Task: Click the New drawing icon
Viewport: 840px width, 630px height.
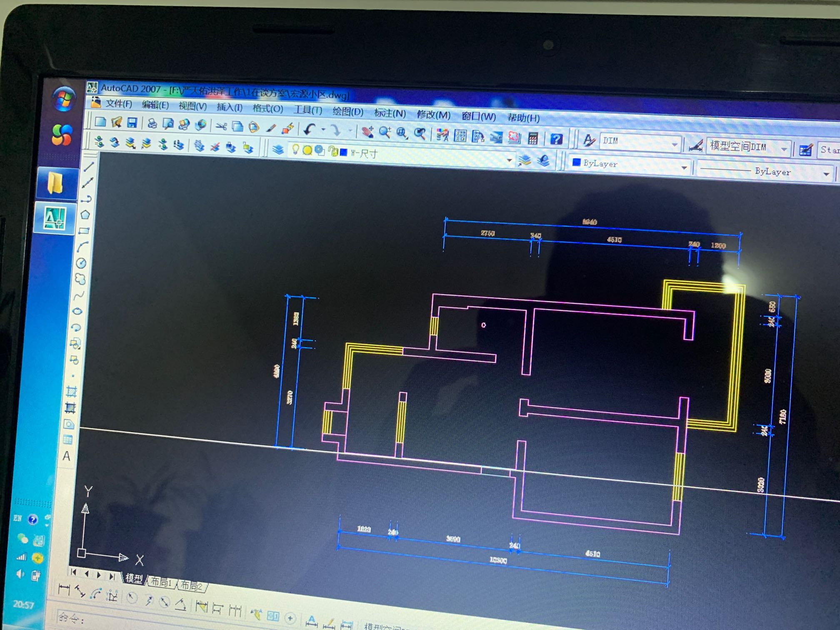Action: tap(100, 122)
